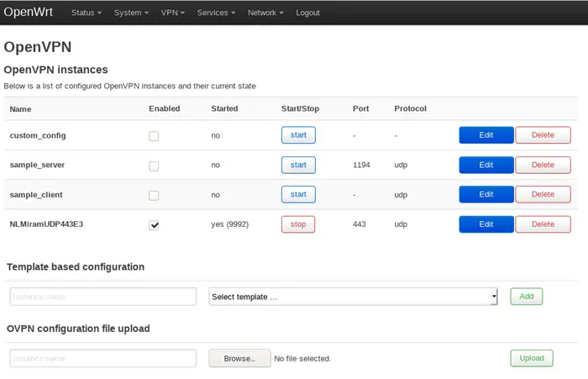Select the custom_config name cell
The image size is (588, 379).
point(38,135)
